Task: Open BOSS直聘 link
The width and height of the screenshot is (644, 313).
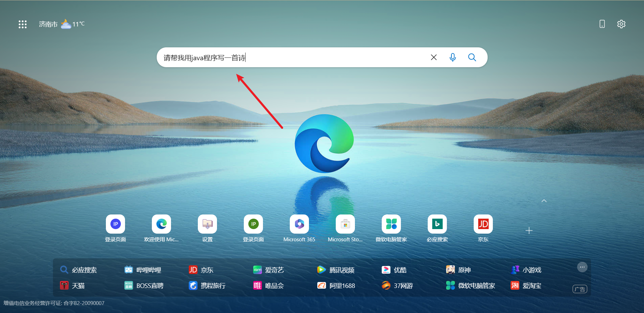Action: click(144, 285)
